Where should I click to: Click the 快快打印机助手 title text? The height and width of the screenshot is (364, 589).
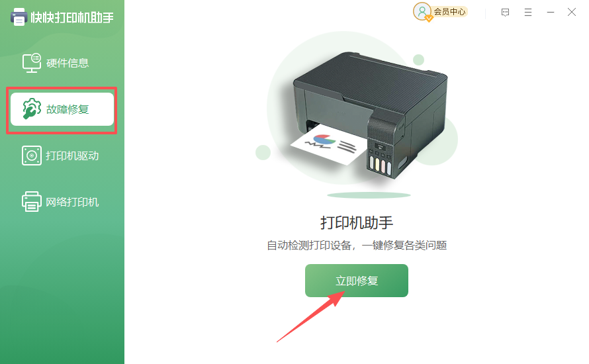[72, 17]
